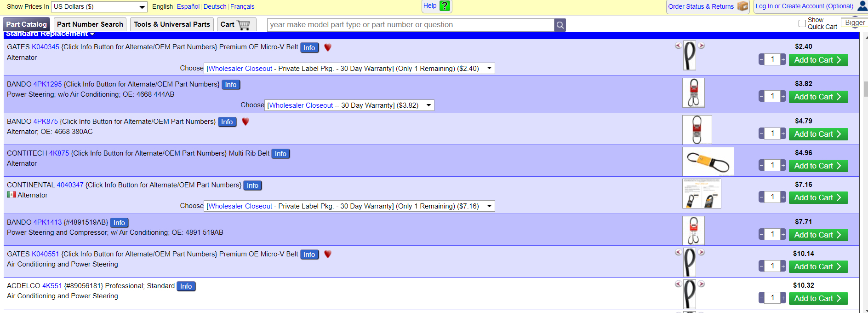Open part number link 4PK1413
The image size is (868, 313).
tap(47, 222)
